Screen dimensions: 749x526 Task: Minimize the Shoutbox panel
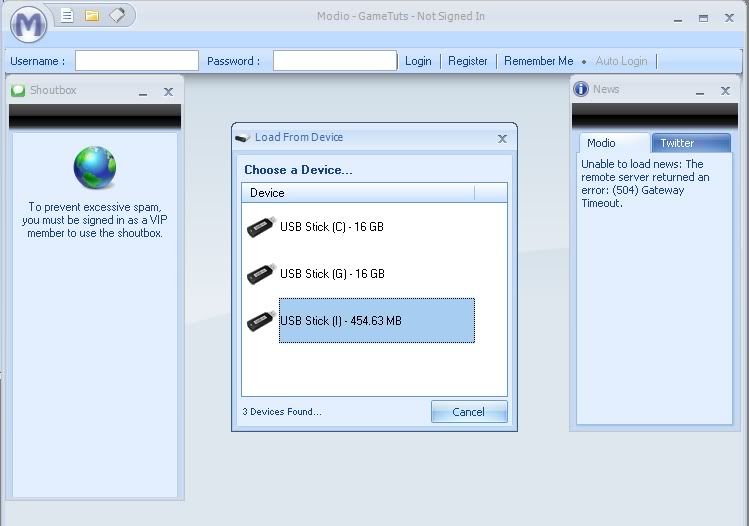point(143,92)
